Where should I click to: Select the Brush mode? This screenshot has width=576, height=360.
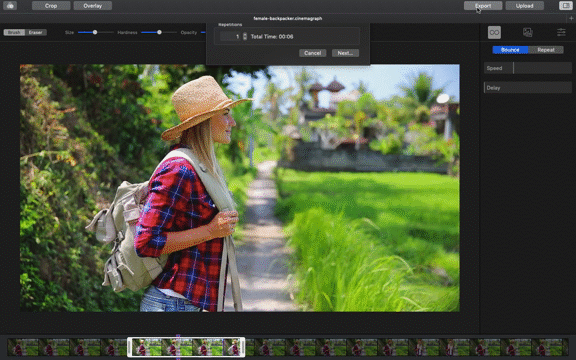pos(14,32)
